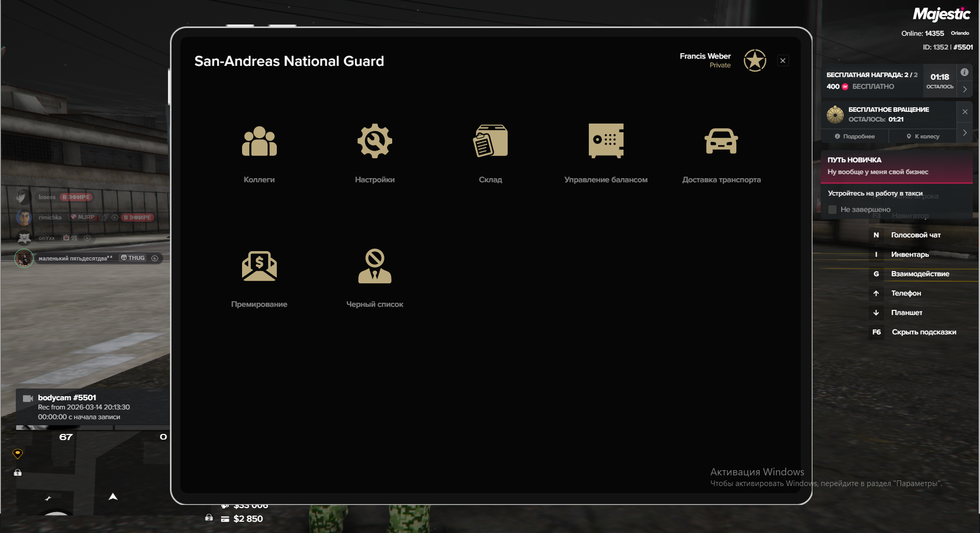Open Настройки gear wrench icon

[x=374, y=141]
